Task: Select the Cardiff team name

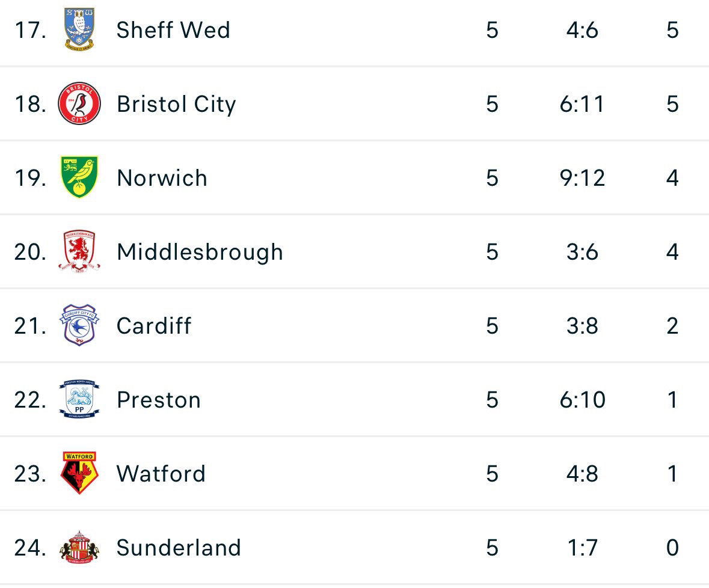Action: tap(154, 326)
